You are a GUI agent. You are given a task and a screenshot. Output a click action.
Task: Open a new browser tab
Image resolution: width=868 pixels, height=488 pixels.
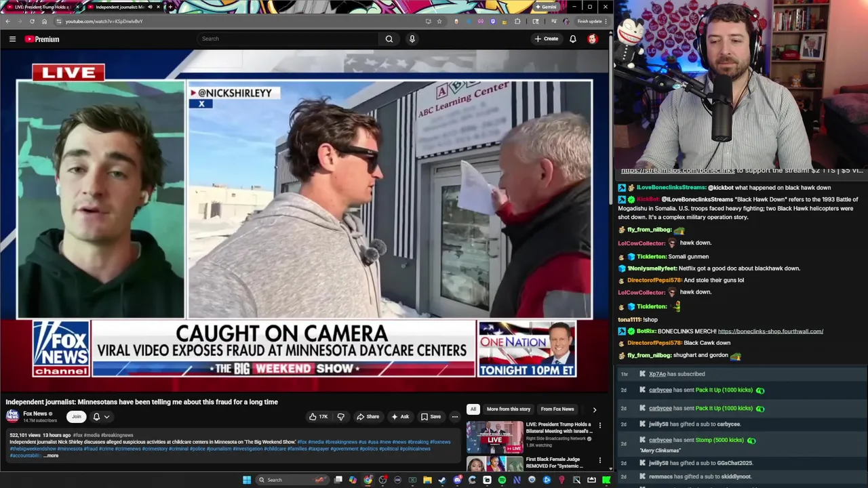click(x=170, y=7)
